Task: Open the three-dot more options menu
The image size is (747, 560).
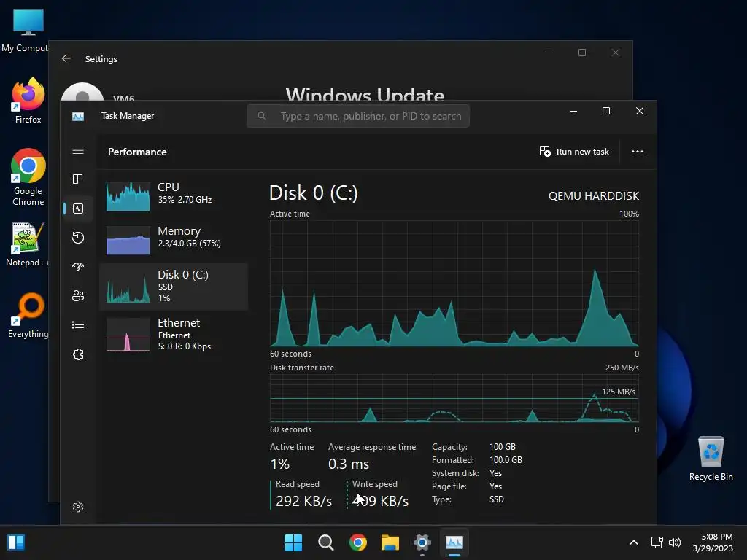Action: tap(638, 152)
